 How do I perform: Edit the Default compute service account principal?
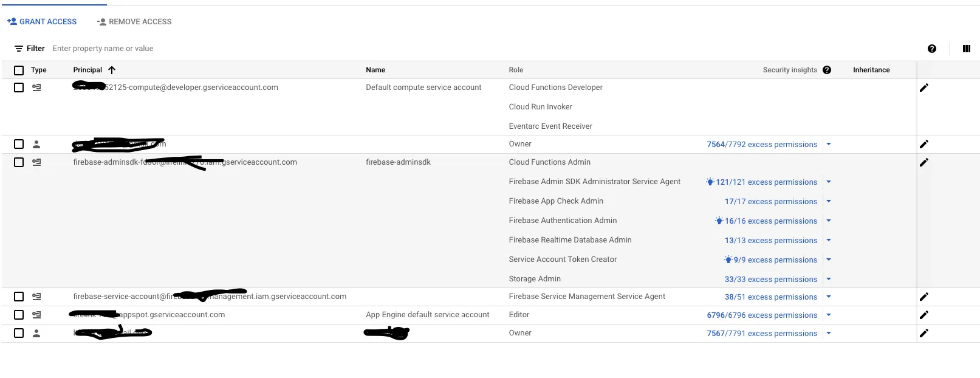[x=923, y=88]
